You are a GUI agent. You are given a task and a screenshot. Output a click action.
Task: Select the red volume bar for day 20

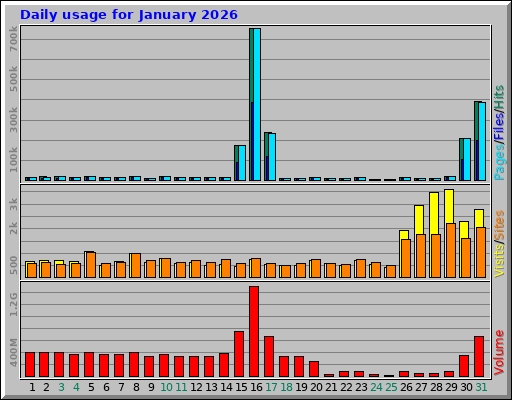point(314,369)
